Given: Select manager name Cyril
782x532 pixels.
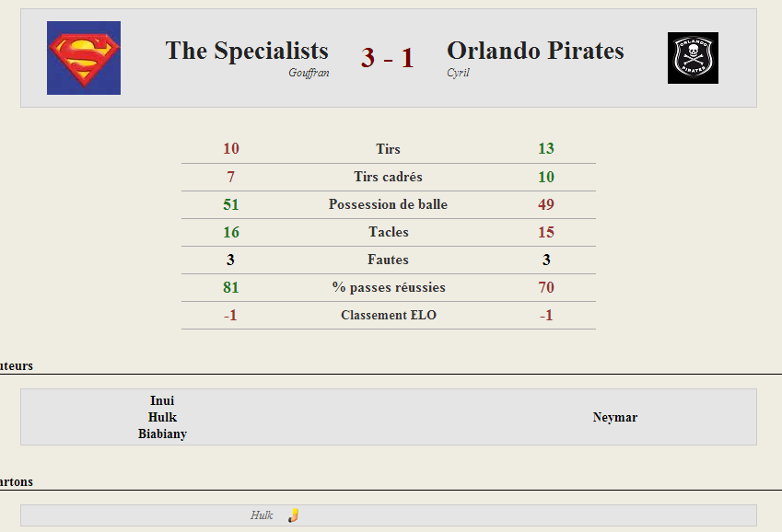Looking at the screenshot, I should point(458,73).
